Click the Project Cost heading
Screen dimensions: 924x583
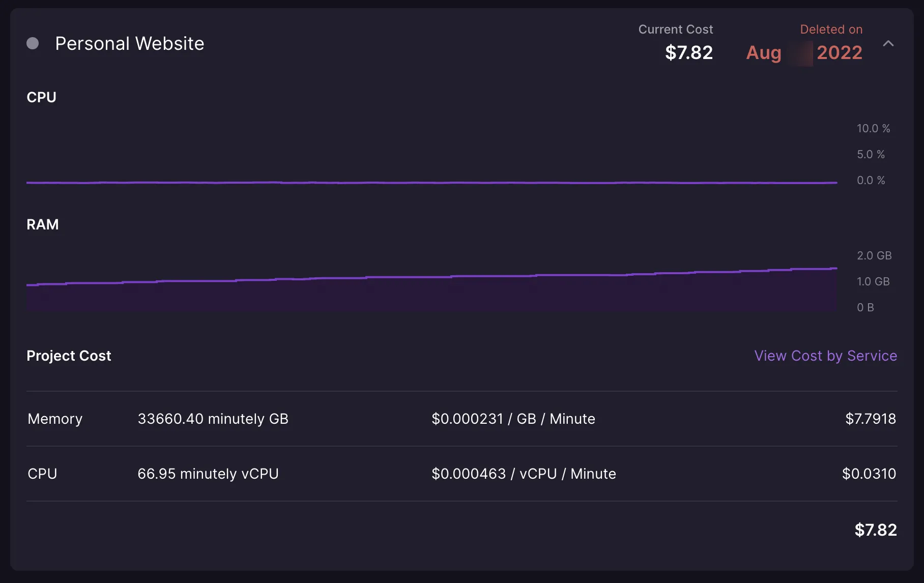[x=69, y=356]
